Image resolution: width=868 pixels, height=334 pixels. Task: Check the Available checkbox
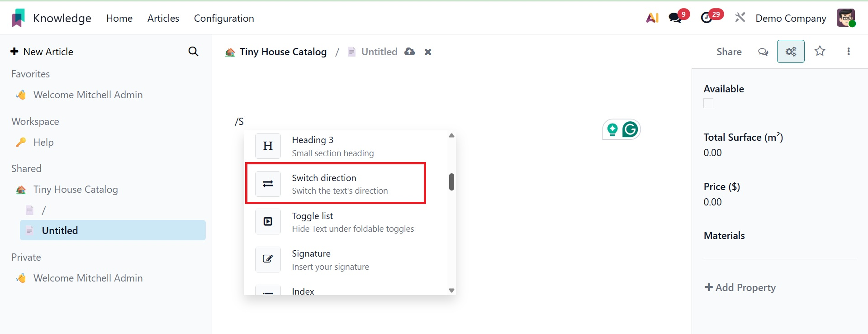[x=708, y=104]
